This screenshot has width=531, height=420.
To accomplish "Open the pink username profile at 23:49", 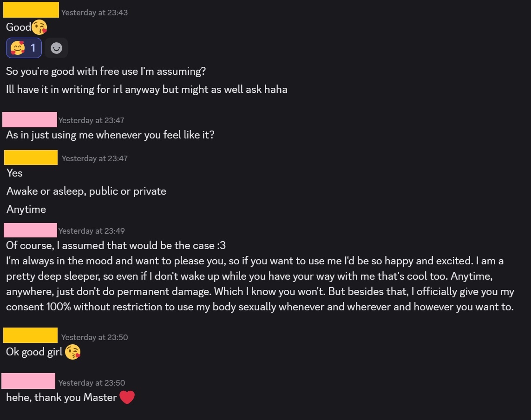I will point(31,230).
